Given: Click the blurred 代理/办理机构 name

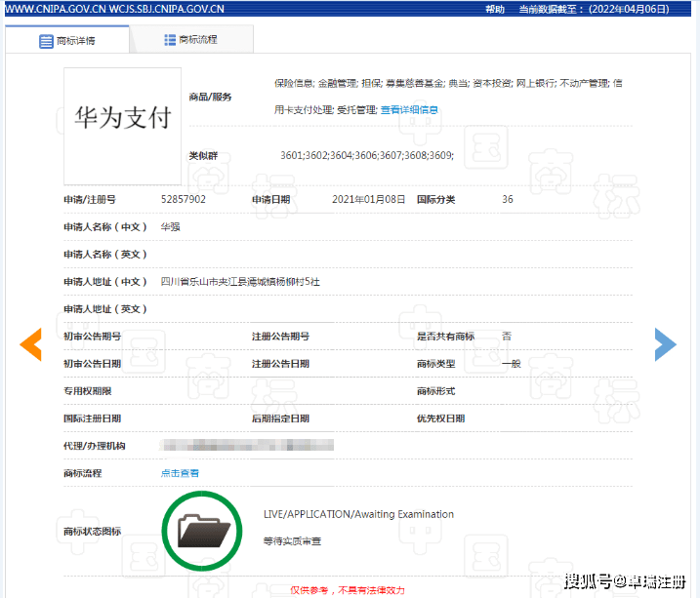Looking at the screenshot, I should (x=247, y=446).
